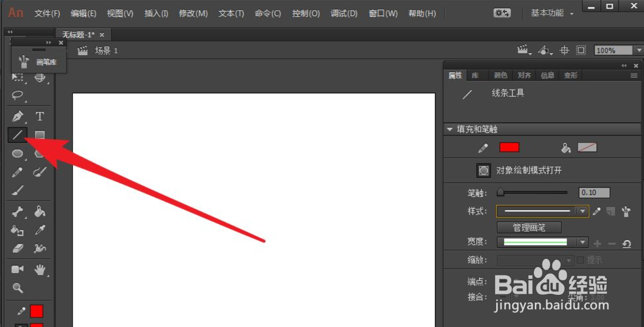Select the Oval tool
Screen dimensions: 644x327
(x=18, y=153)
